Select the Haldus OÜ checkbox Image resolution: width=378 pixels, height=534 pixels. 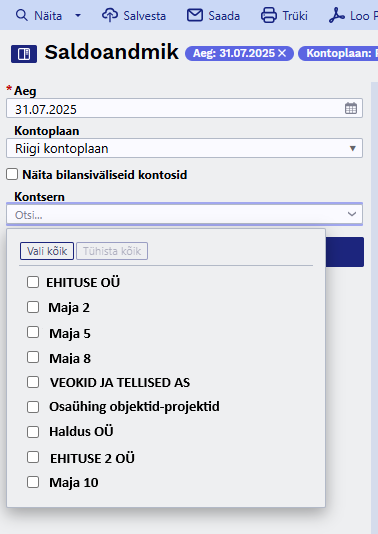coord(33,431)
